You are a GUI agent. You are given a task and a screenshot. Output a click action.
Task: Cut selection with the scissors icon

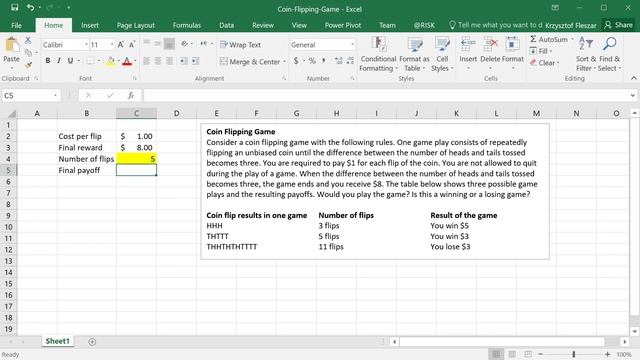(x=28, y=40)
